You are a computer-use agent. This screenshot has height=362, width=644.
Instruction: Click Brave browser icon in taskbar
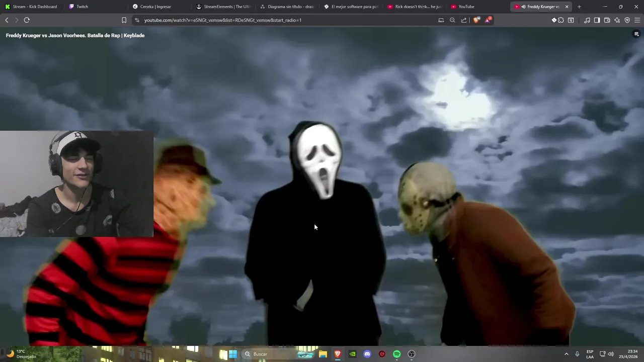338,354
